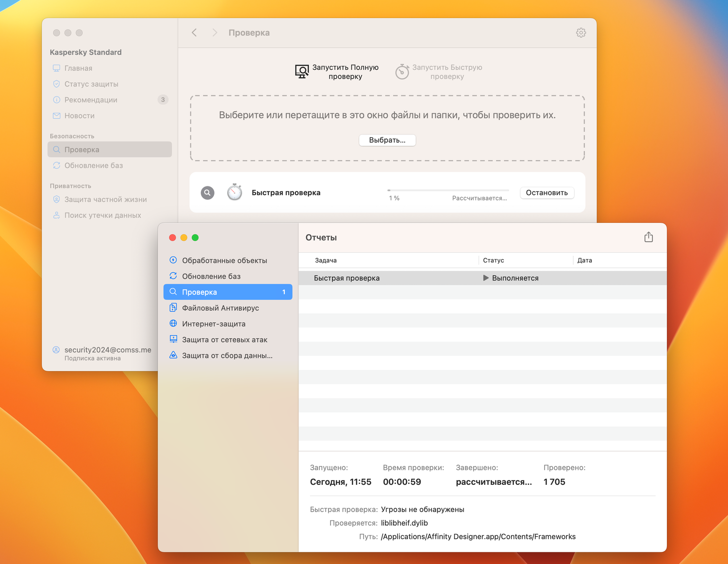Click the timer icon in the scan row
The height and width of the screenshot is (564, 728).
pos(234,192)
